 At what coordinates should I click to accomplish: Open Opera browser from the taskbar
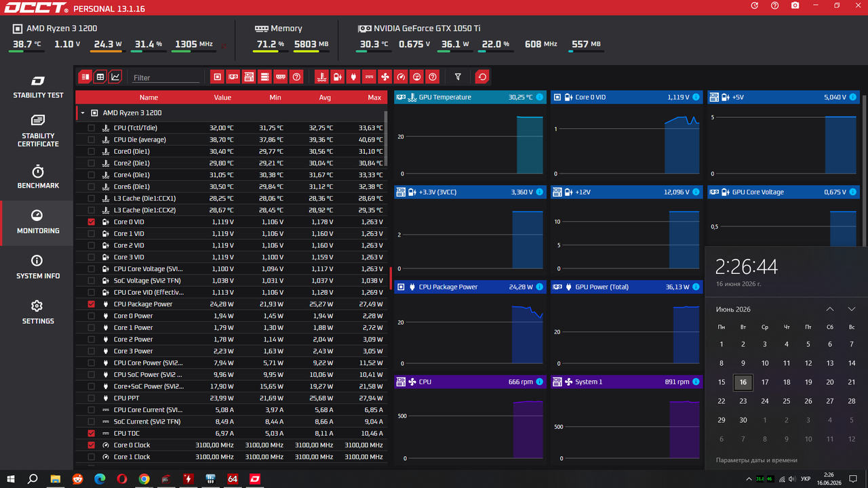pyautogui.click(x=122, y=479)
